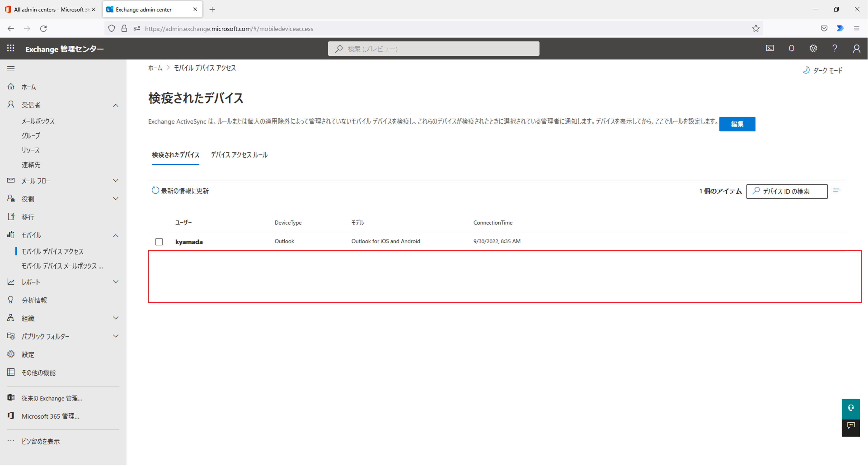
Task: Open a new browser tab
Action: coord(212,9)
